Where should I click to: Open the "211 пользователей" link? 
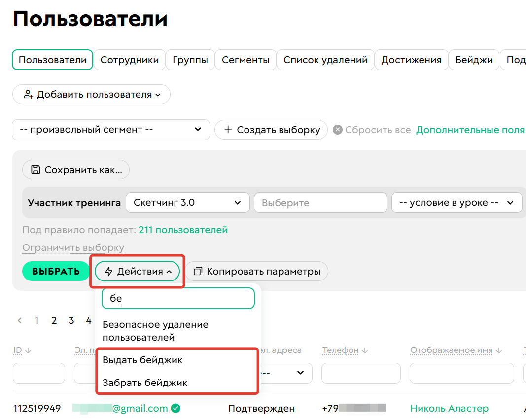(183, 230)
